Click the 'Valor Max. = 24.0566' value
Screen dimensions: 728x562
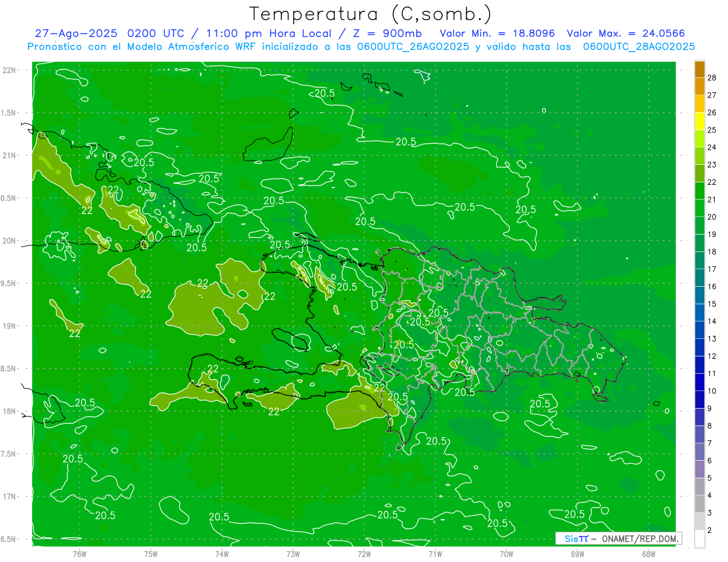[x=626, y=33]
